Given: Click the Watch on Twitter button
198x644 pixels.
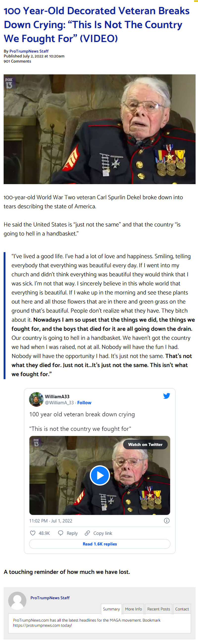Looking at the screenshot, I should point(145,444).
